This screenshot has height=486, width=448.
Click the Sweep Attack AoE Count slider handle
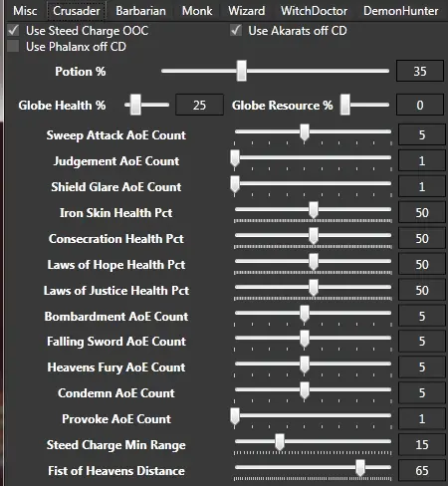pos(305,132)
